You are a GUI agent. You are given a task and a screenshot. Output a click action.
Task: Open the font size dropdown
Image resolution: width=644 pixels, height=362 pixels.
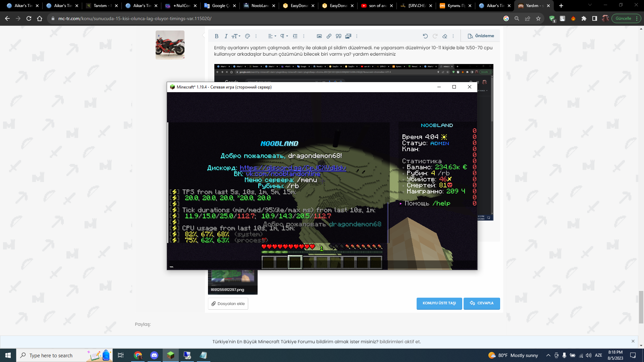point(236,36)
